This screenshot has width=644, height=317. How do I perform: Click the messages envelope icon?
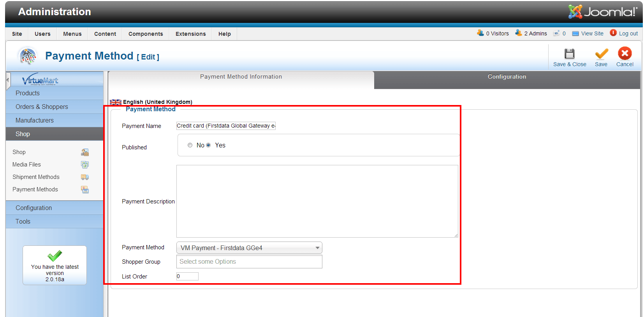[557, 33]
